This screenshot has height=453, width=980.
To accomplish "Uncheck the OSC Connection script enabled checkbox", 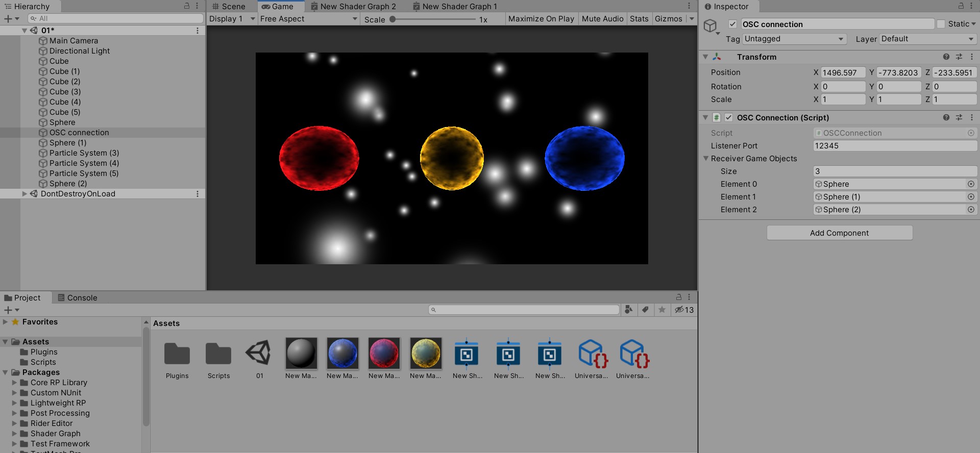I will point(729,117).
